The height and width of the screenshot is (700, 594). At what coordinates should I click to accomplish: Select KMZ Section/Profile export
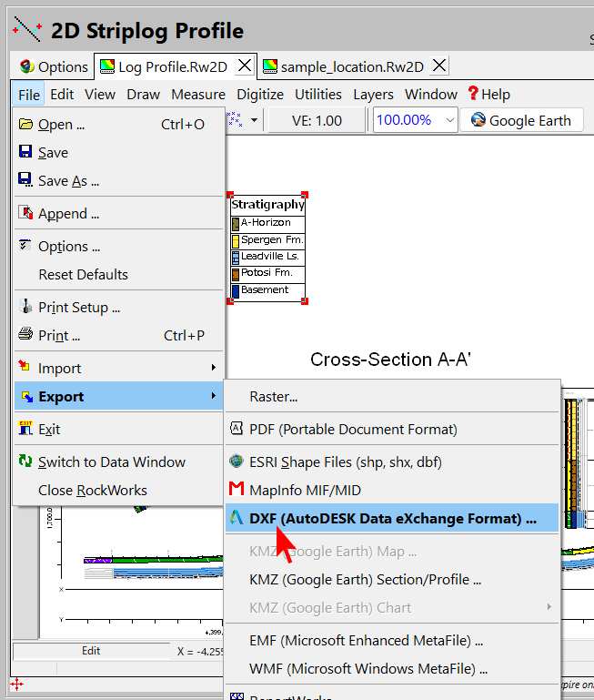tap(365, 579)
